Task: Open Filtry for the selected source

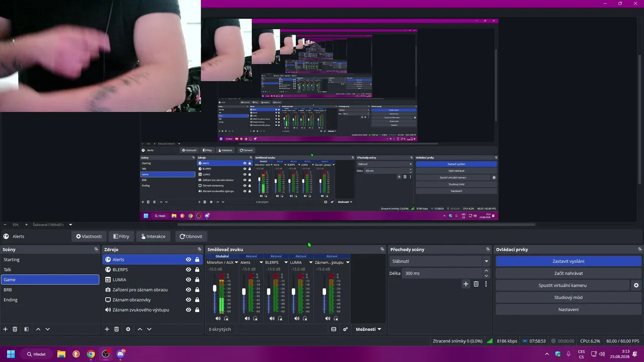Action: pos(121,236)
